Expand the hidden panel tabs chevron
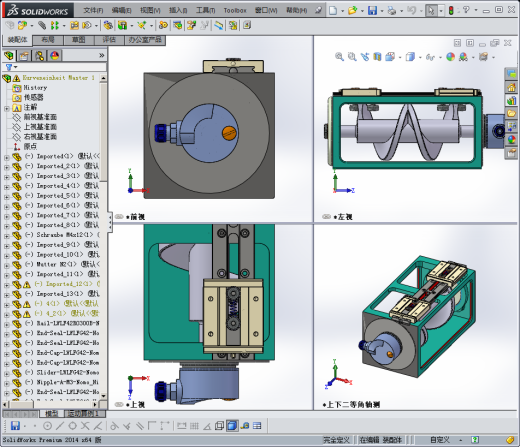Screen dimensions: 520x447 [x=102, y=55]
